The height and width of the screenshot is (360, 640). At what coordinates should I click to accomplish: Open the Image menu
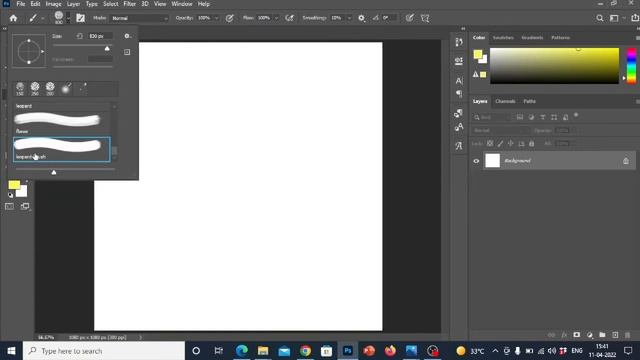click(x=53, y=4)
